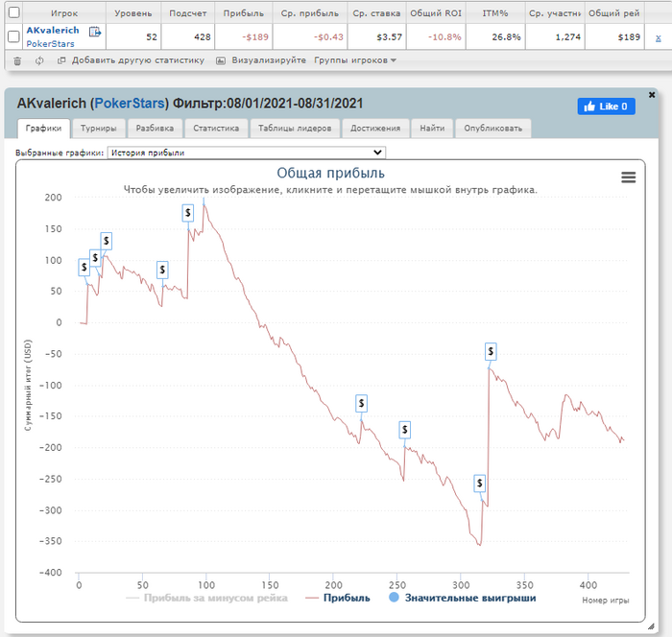The image size is (672, 637).
Task: Click the Facebook Like button
Action: (606, 106)
